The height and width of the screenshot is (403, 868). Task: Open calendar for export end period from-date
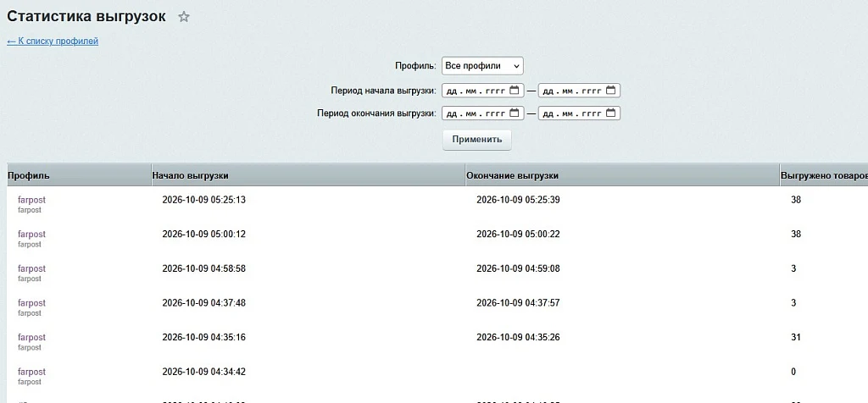(x=515, y=113)
